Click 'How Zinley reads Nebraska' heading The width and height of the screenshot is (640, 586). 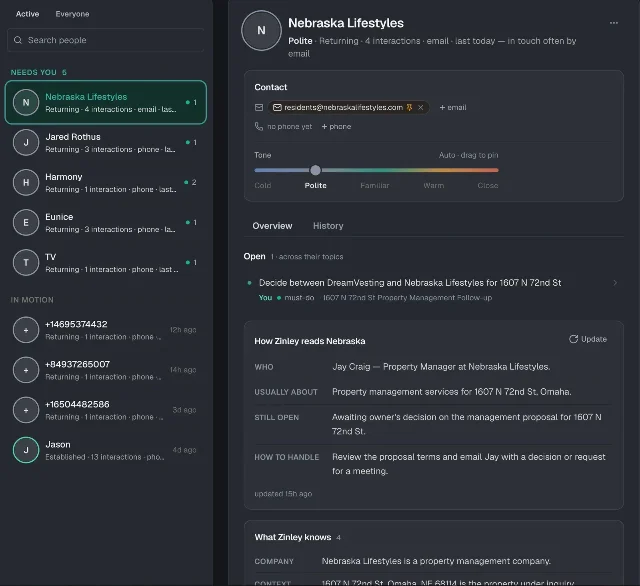[309, 341]
